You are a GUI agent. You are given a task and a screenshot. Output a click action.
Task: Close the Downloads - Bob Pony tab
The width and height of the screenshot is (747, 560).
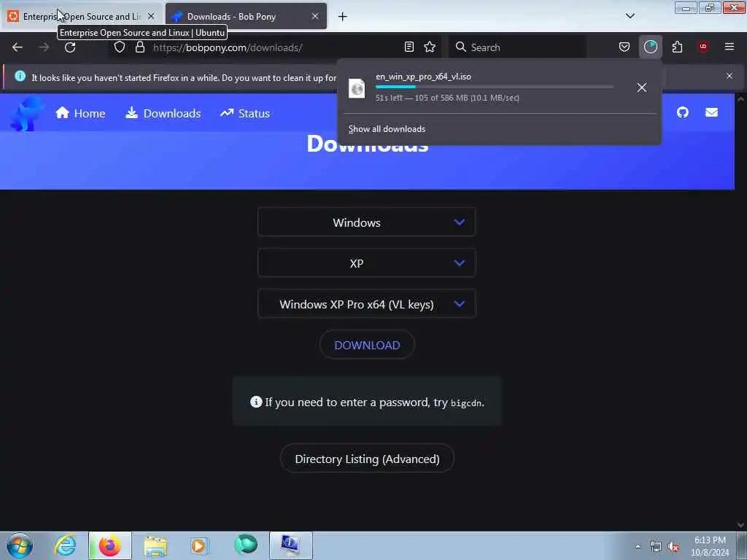(x=315, y=16)
